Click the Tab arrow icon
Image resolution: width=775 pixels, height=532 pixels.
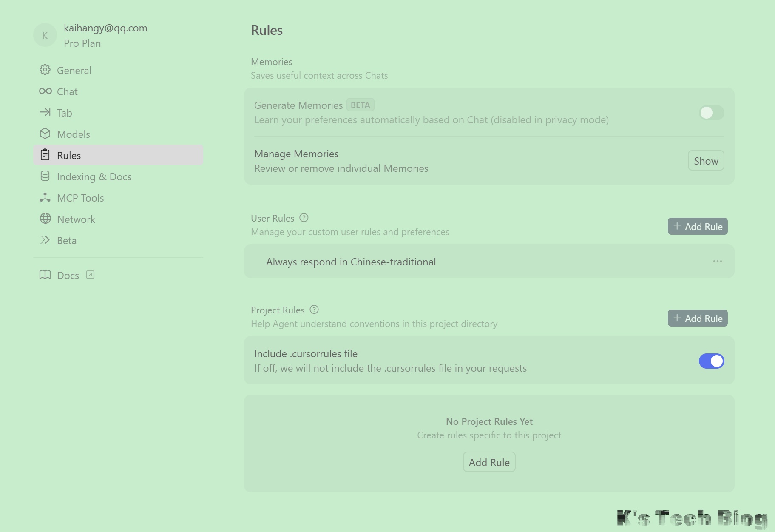[x=45, y=112]
